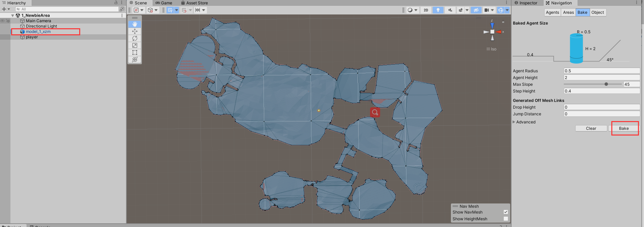
Task: Select the Move tool in scene toolbar
Action: click(135, 31)
